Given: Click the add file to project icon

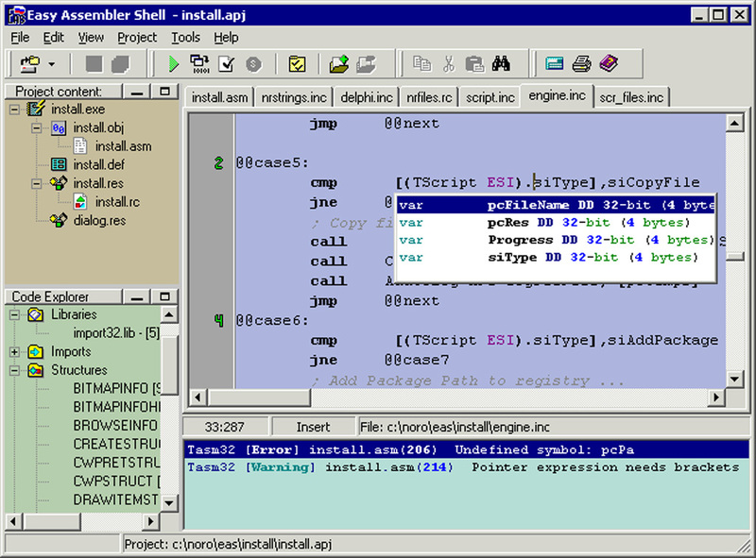Looking at the screenshot, I should (339, 63).
